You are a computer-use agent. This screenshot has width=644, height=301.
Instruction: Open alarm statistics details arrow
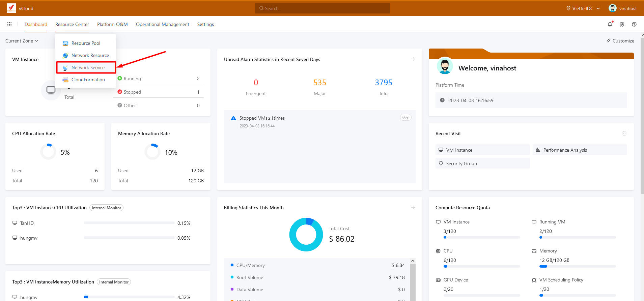click(x=413, y=59)
